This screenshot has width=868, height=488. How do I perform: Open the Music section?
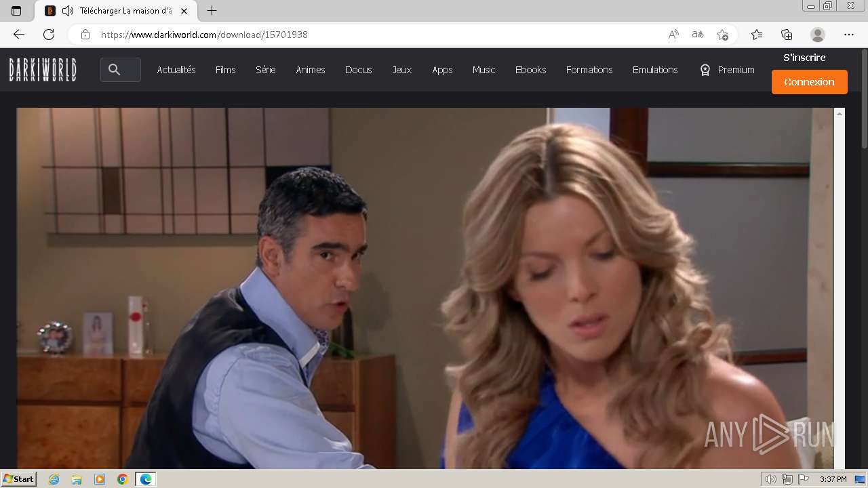[x=484, y=70]
